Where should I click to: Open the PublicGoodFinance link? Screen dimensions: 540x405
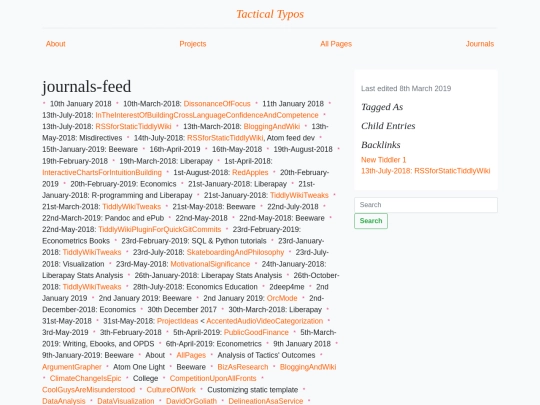tap(256, 332)
